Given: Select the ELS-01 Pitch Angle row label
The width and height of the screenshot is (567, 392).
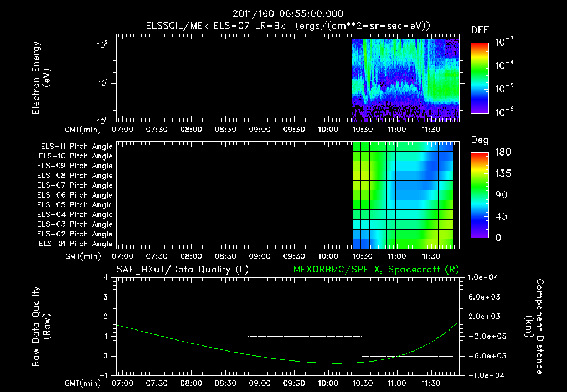Looking at the screenshot, I should (76, 244).
